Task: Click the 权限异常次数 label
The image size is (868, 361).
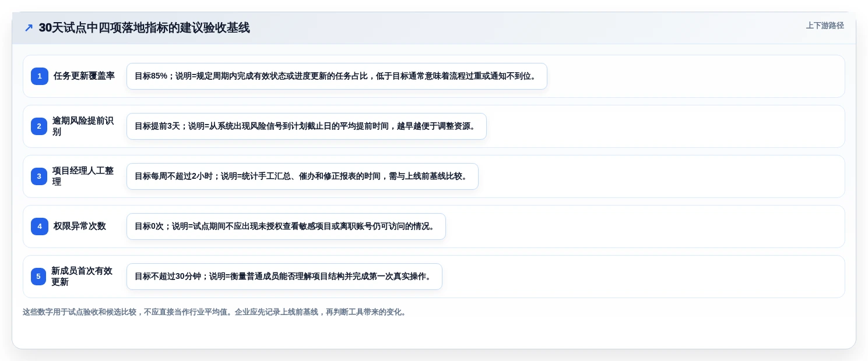Action: [80, 226]
